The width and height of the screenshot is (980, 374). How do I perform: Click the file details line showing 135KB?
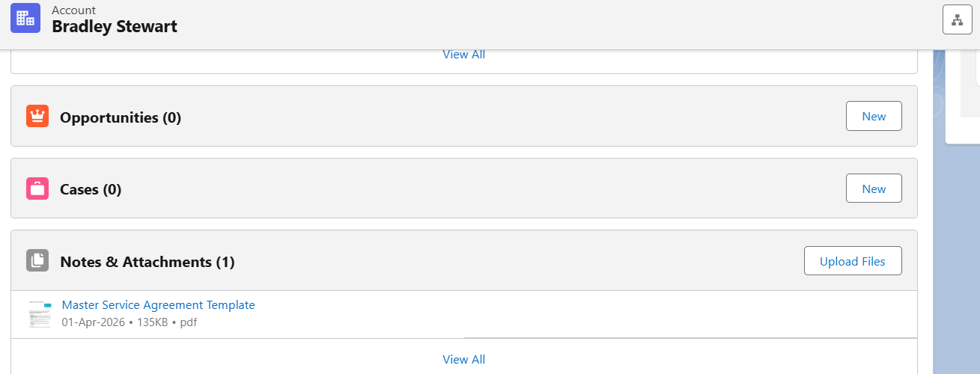click(129, 322)
